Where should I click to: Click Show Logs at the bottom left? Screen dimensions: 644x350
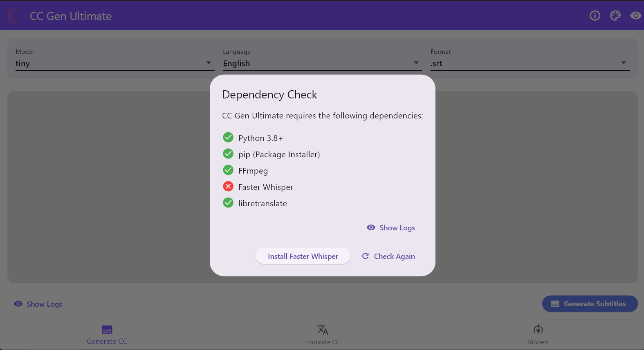pyautogui.click(x=38, y=304)
